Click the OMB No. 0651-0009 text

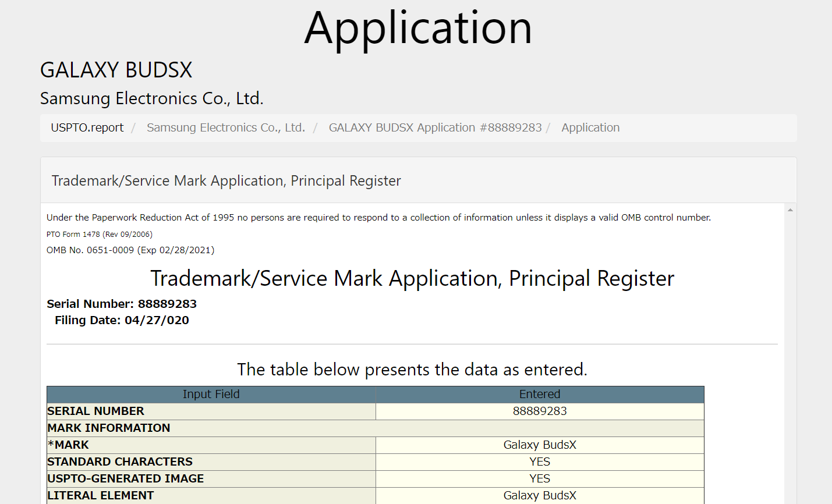point(130,250)
